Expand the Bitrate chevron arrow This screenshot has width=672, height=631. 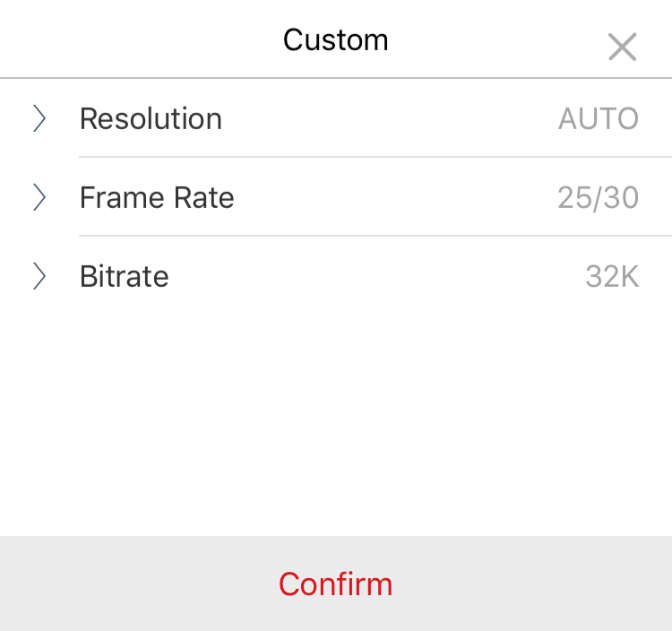click(x=39, y=276)
